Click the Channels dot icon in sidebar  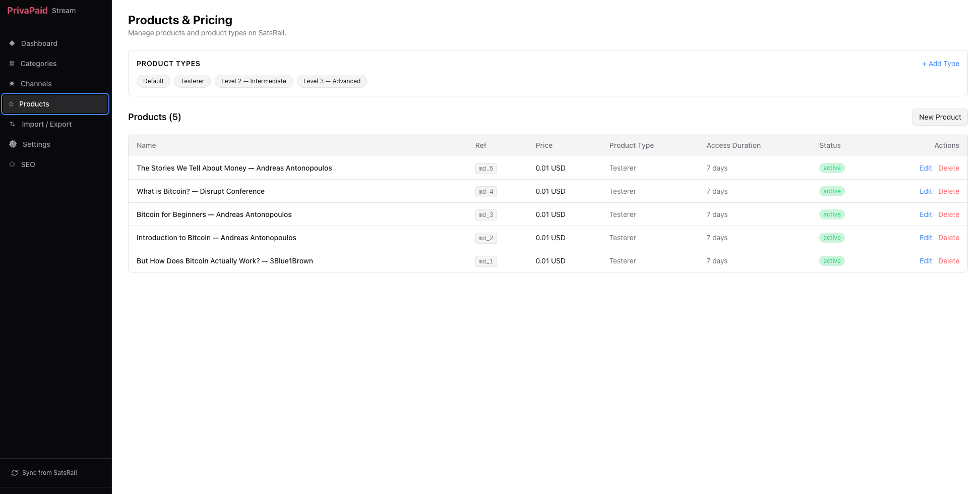coord(12,84)
